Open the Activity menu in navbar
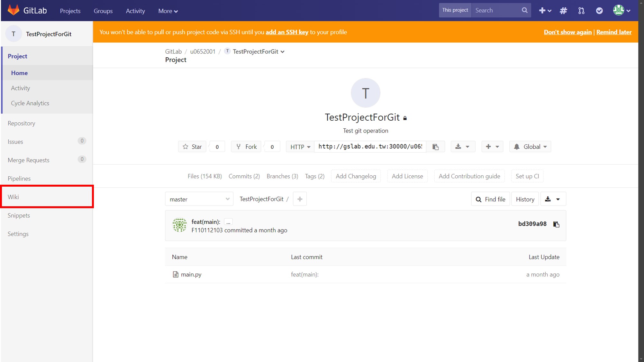 135,11
